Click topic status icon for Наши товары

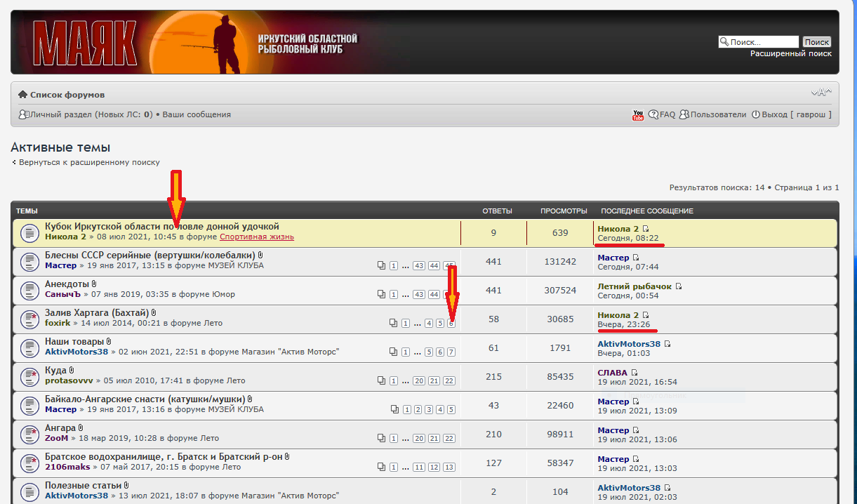tap(29, 347)
